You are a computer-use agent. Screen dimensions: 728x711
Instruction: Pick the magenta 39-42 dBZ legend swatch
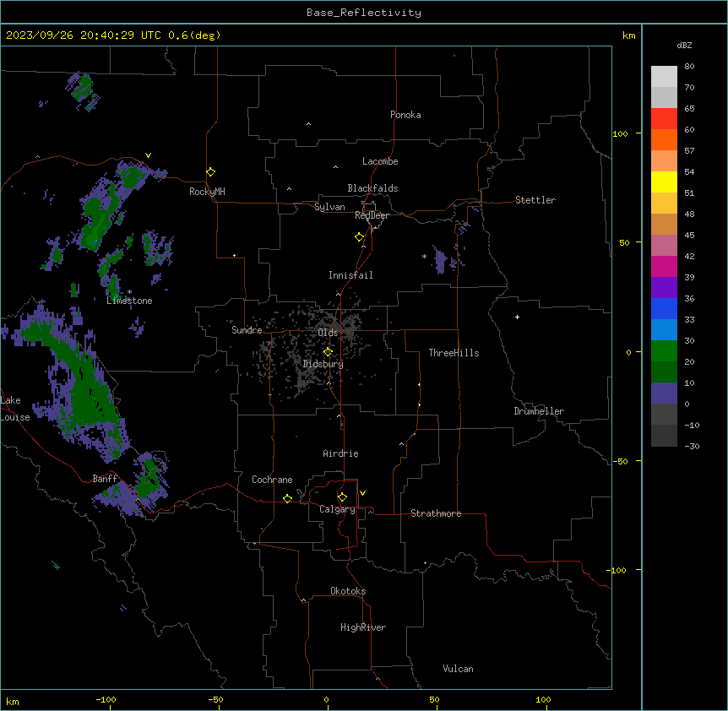(664, 266)
